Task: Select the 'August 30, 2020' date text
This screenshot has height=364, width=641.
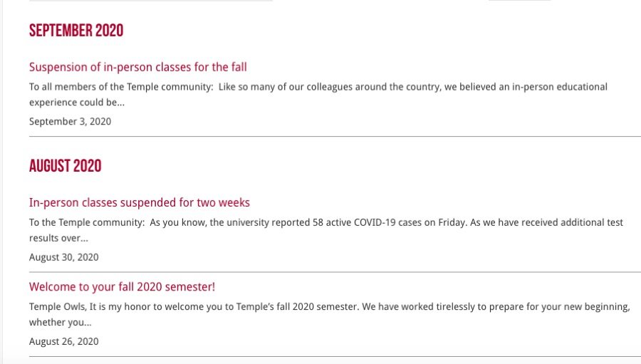Action: coord(63,257)
